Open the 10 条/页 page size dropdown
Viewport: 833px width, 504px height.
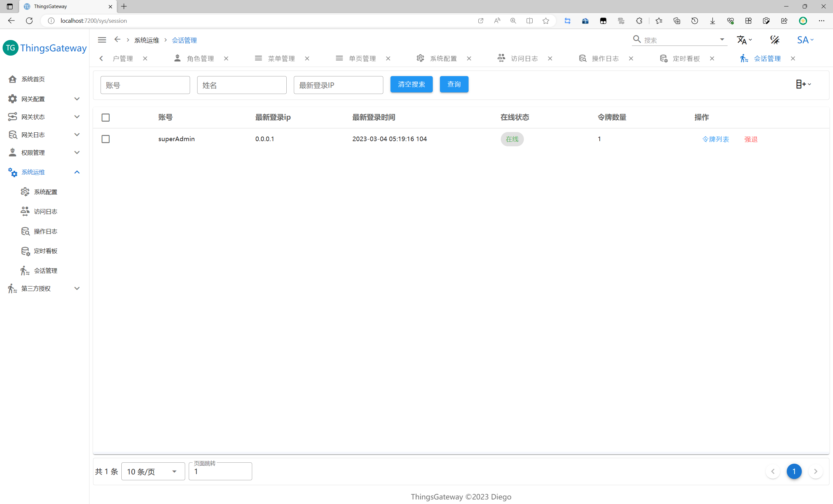(153, 471)
